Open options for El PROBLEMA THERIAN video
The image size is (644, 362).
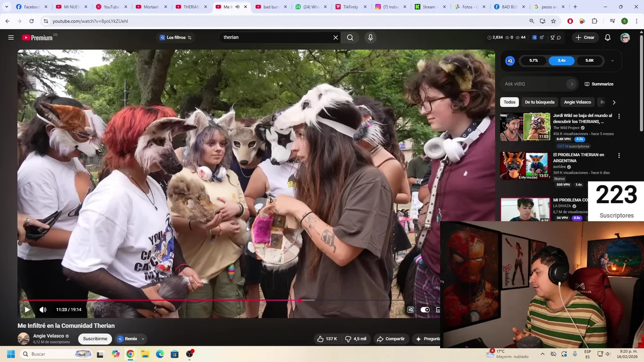click(619, 155)
